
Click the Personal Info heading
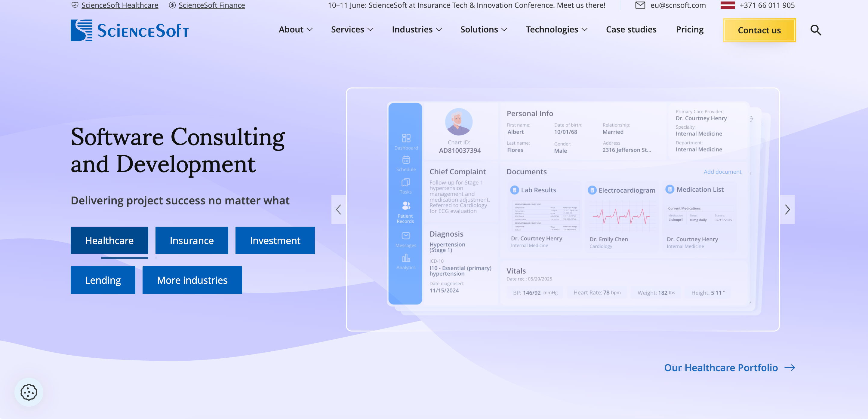point(530,114)
